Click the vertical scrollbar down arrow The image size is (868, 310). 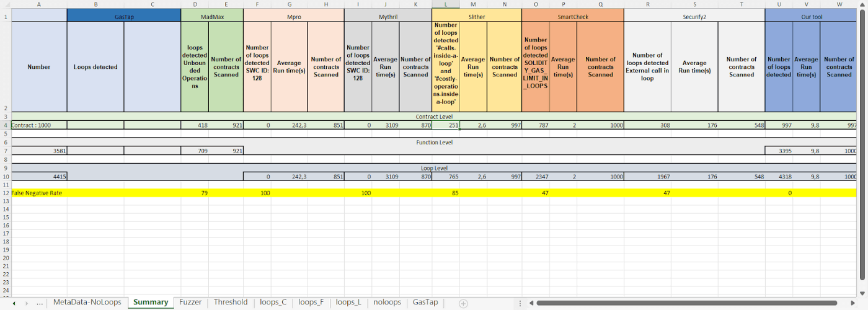tap(863, 293)
